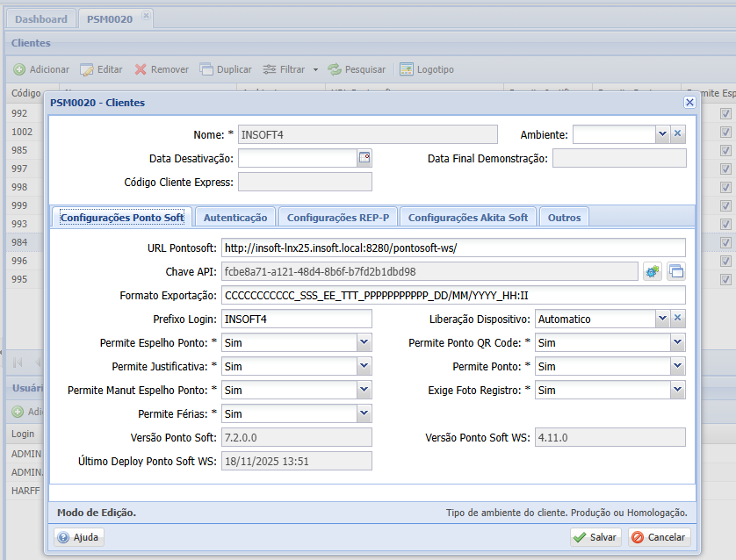
Task: Click the Logotipo toolbar button
Action: pyautogui.click(x=427, y=69)
